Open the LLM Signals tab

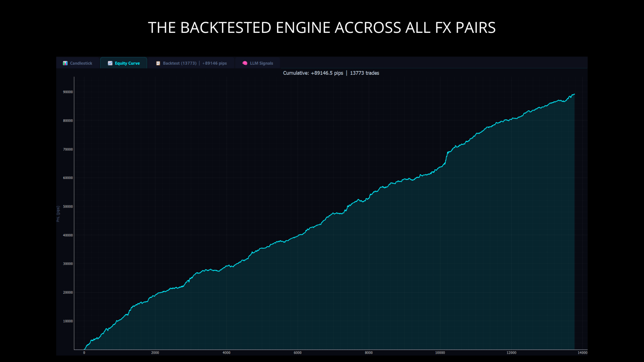tap(261, 63)
